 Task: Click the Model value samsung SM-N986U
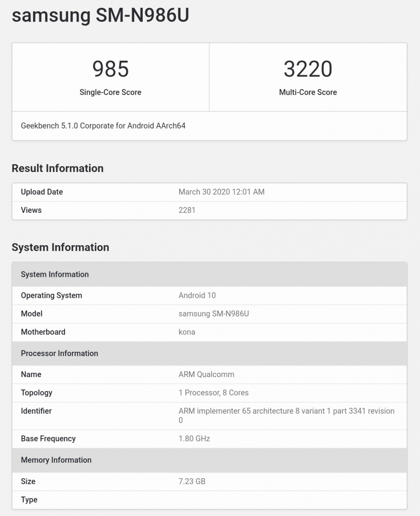point(214,314)
